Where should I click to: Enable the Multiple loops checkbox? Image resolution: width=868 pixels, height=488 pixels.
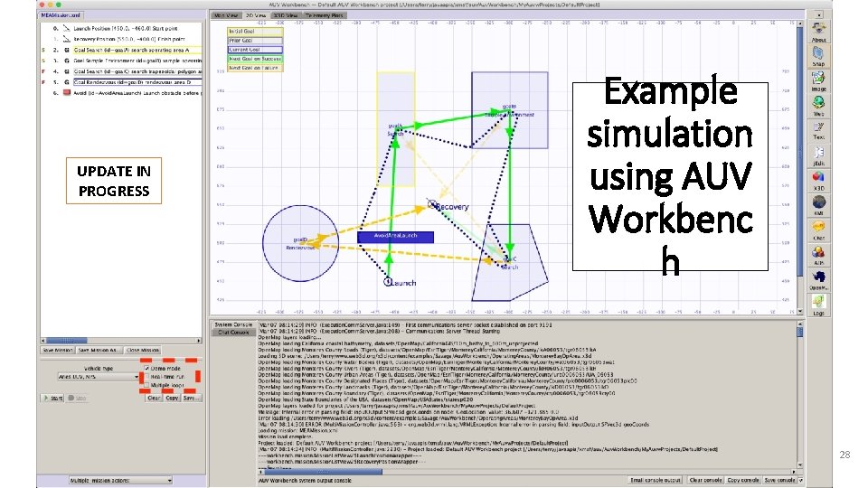coord(147,385)
